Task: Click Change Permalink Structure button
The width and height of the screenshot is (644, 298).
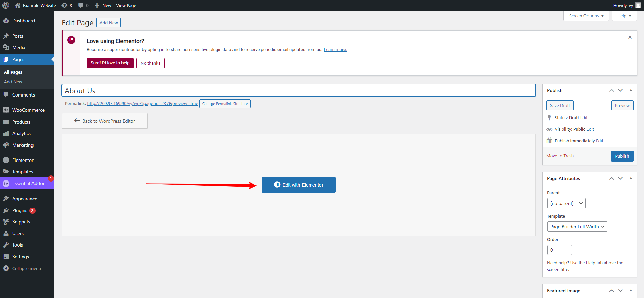Action: tap(225, 104)
